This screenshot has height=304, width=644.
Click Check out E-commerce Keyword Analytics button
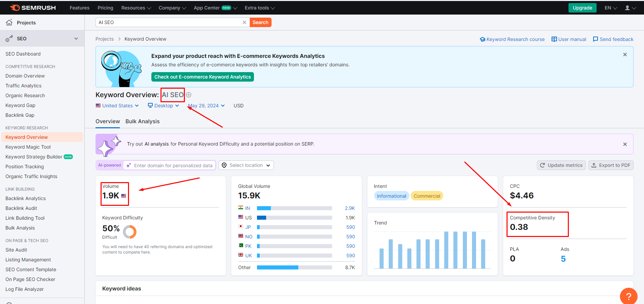coord(202,77)
